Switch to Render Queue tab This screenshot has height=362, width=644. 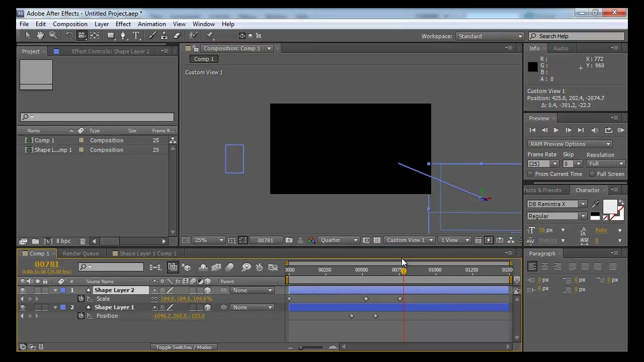click(x=80, y=253)
